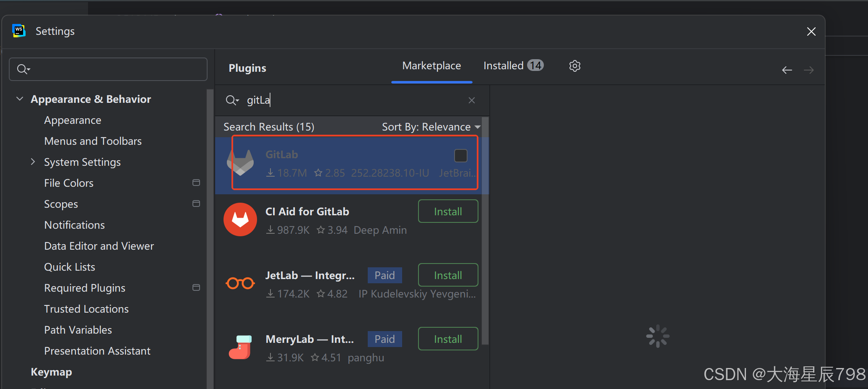Click the plugin list vertical scrollbar
Viewport: 868px width, 389px height.
coord(485,231)
